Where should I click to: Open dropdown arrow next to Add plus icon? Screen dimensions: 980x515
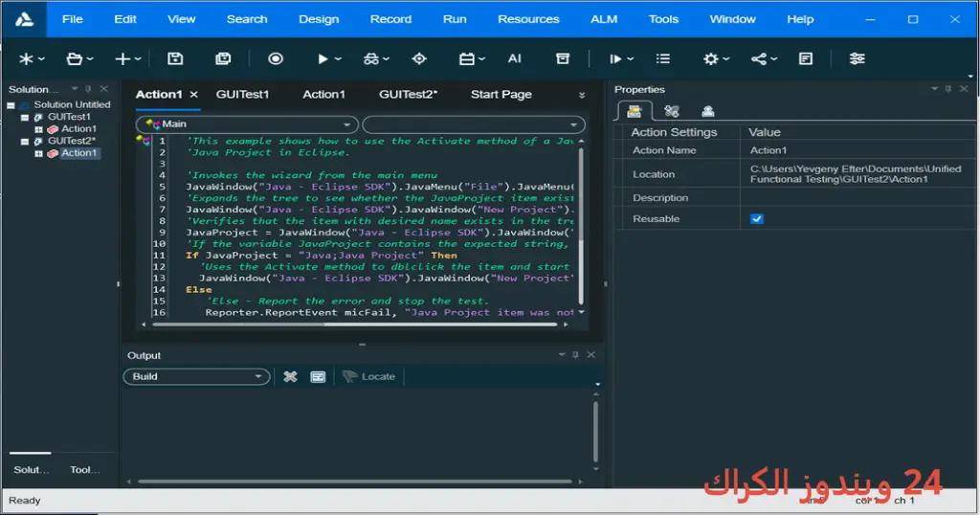(x=138, y=58)
